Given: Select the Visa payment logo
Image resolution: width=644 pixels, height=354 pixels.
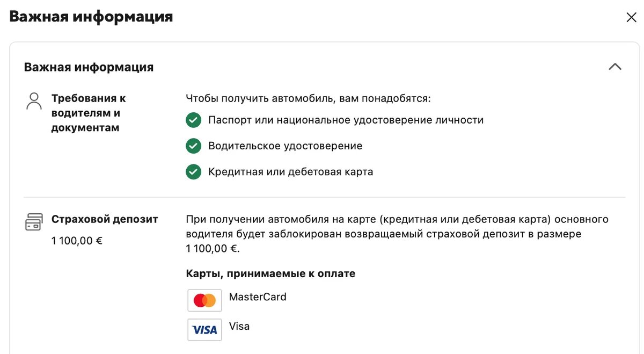Looking at the screenshot, I should tap(204, 330).
